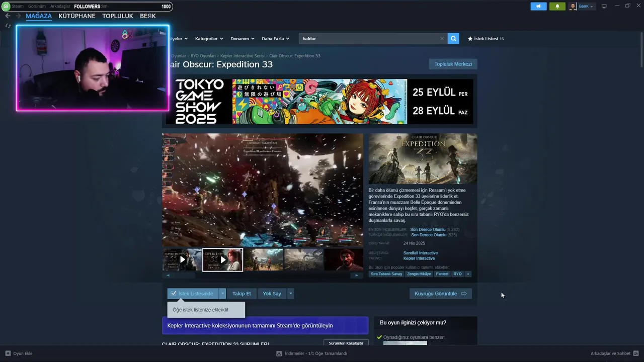Image resolution: width=644 pixels, height=362 pixels.
Task: Click the page refresh icon
Action: pyautogui.click(x=8, y=26)
